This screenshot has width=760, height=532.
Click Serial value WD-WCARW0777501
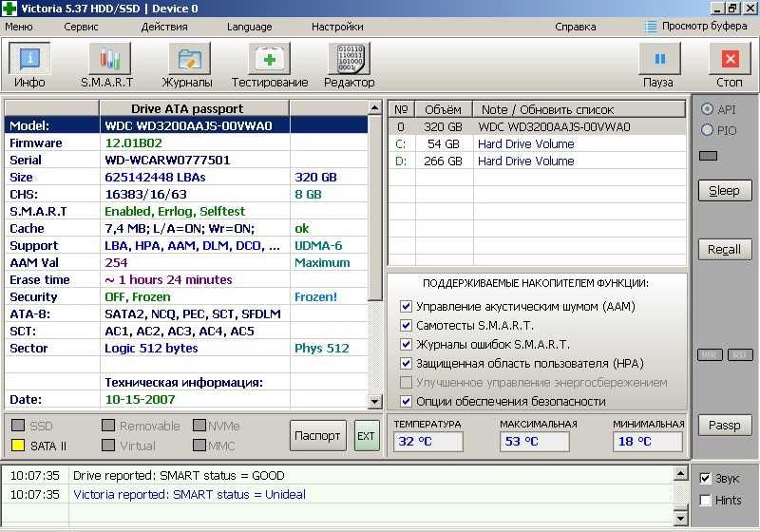(x=167, y=160)
